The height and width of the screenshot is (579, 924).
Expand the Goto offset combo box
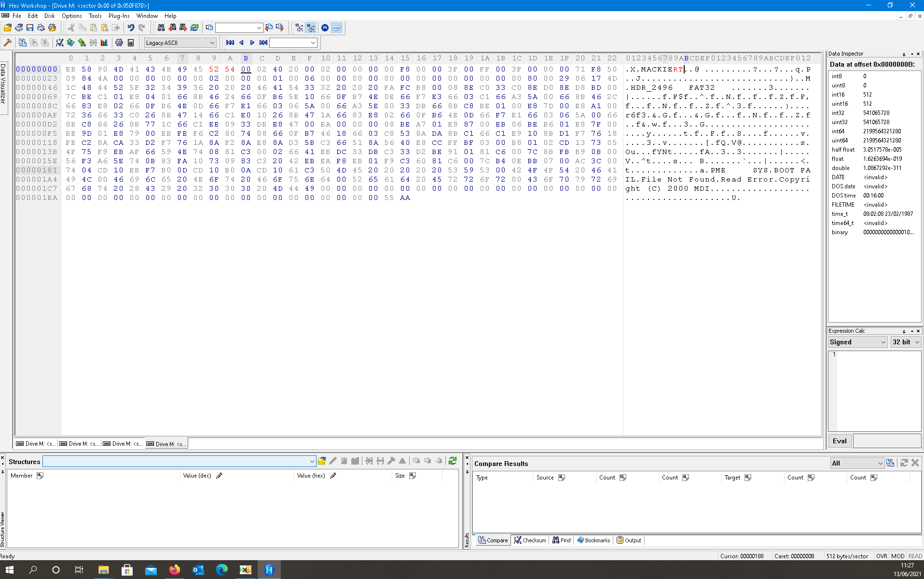pyautogui.click(x=259, y=28)
